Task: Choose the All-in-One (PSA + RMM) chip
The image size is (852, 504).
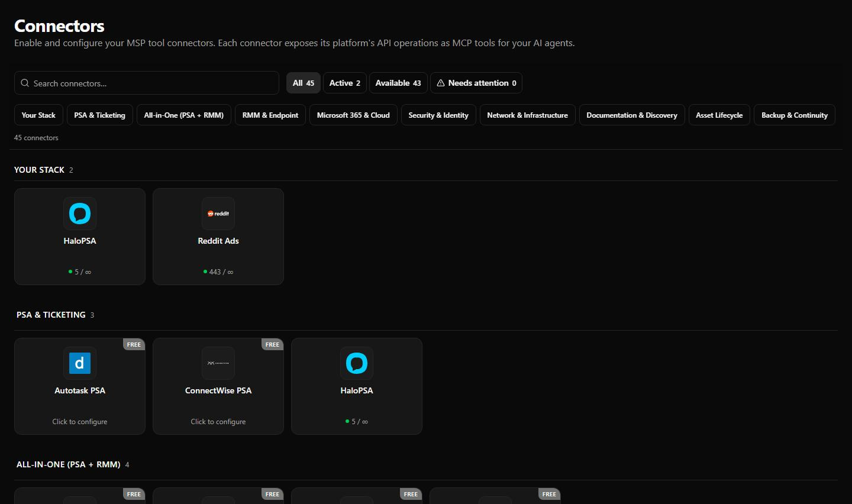Action: point(184,115)
